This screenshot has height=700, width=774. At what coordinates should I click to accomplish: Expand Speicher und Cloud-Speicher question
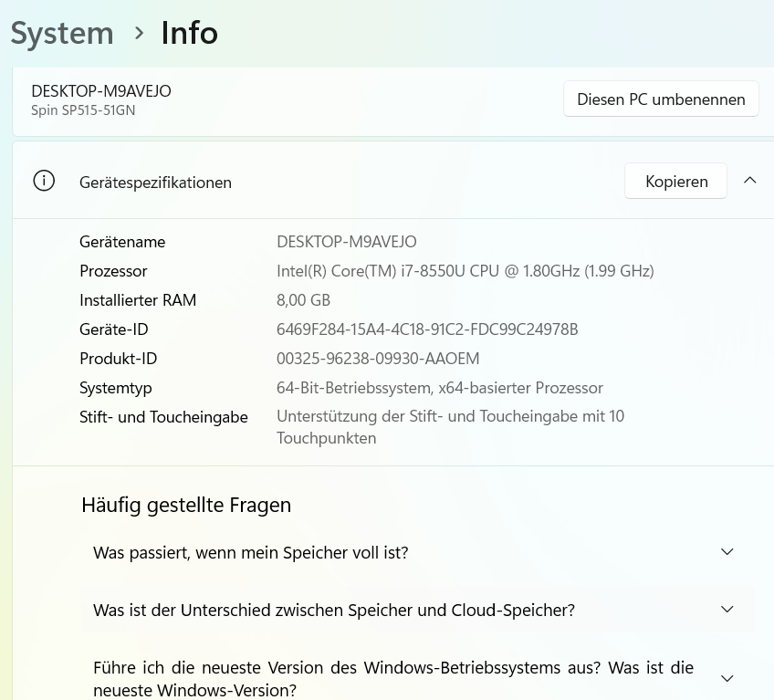click(418, 611)
